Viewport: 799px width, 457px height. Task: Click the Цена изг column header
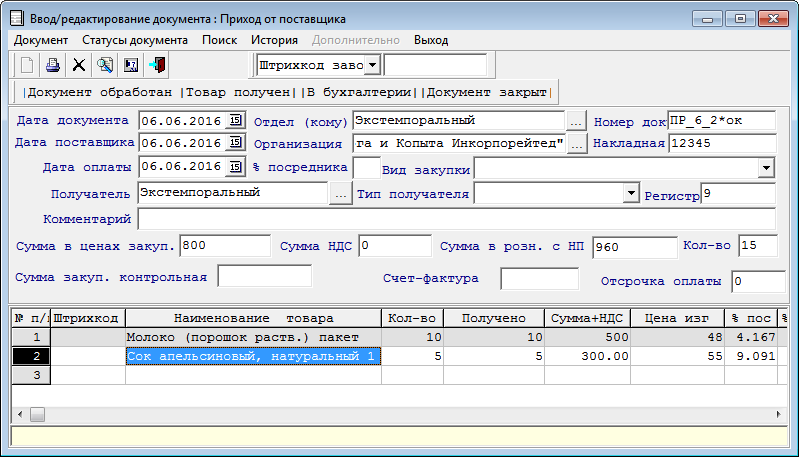coord(677,318)
